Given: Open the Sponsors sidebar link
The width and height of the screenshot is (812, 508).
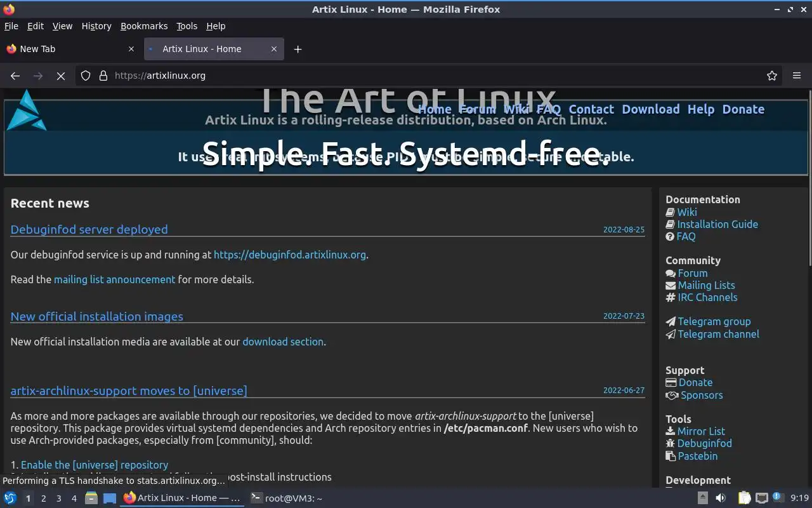Looking at the screenshot, I should pyautogui.click(x=702, y=395).
